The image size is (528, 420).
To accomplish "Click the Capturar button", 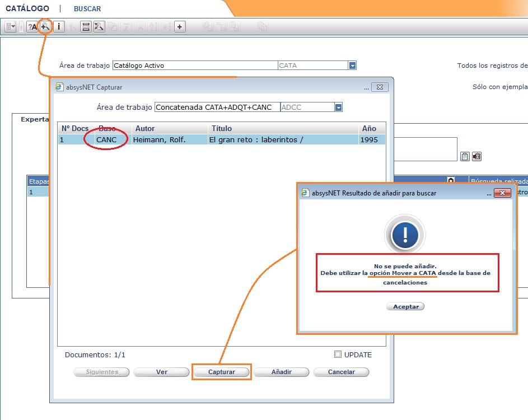I will [x=221, y=372].
